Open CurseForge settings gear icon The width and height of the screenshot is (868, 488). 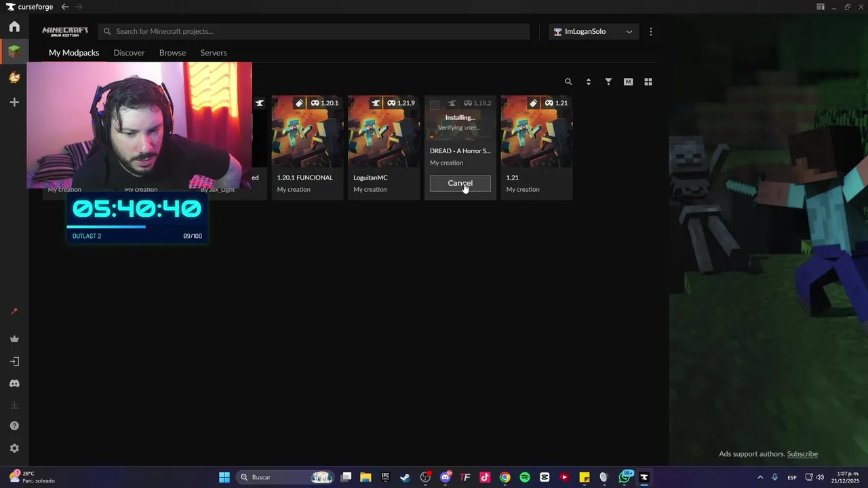click(14, 448)
